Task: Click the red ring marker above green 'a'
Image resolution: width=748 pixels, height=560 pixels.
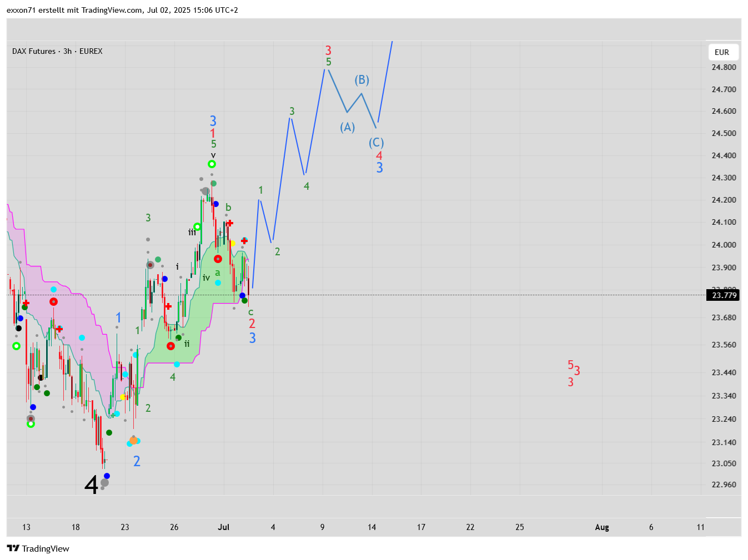Action: click(x=218, y=259)
